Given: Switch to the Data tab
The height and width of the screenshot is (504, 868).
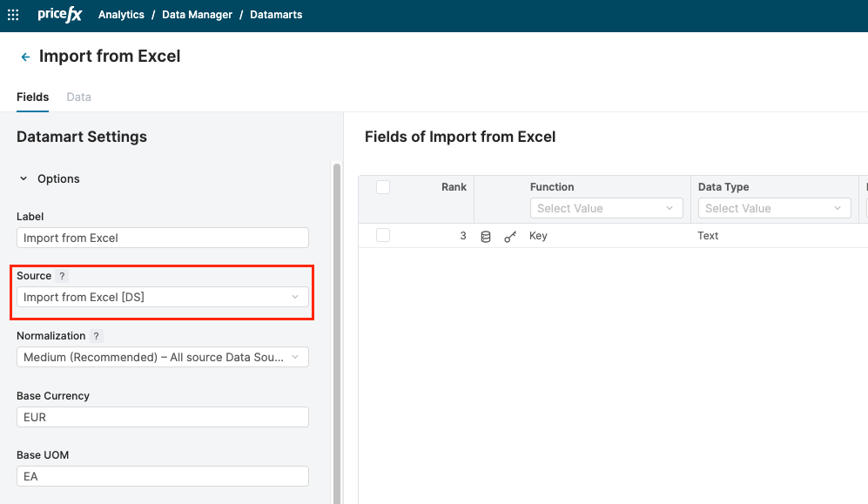Looking at the screenshot, I should point(78,97).
